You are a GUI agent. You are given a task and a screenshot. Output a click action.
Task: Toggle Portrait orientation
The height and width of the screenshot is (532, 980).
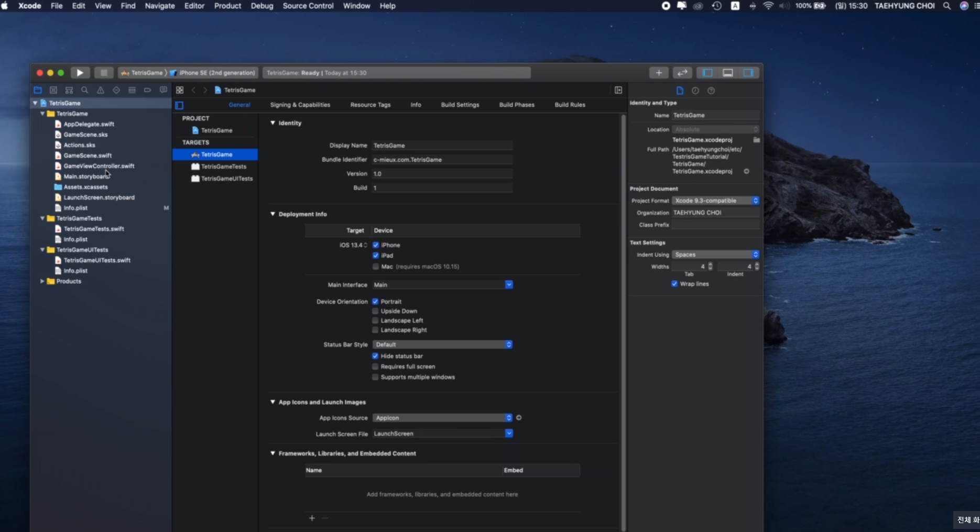[375, 302]
